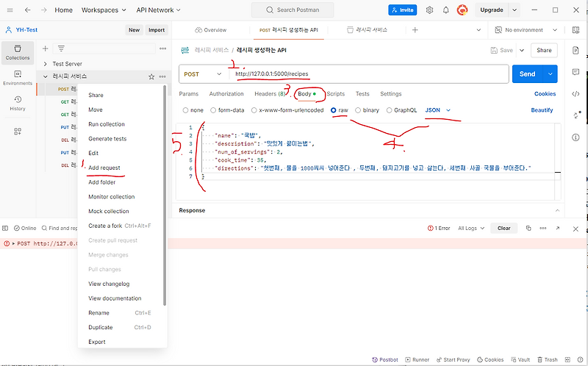Close the console panel
The image size is (588, 366).
tap(576, 229)
